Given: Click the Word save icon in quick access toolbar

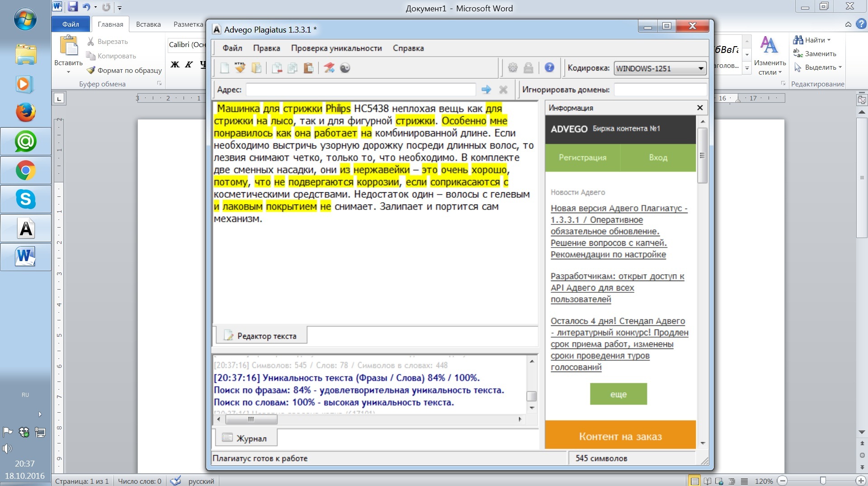Looking at the screenshot, I should click(x=72, y=7).
